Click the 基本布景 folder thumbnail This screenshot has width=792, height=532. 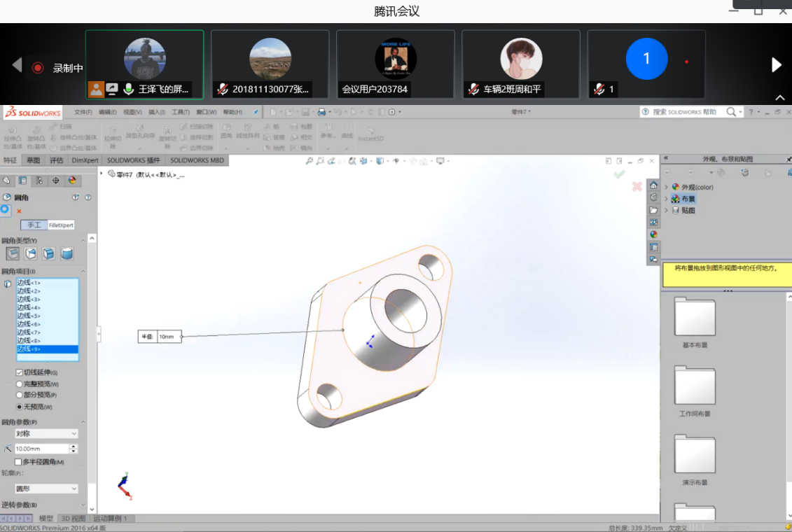coord(694,318)
